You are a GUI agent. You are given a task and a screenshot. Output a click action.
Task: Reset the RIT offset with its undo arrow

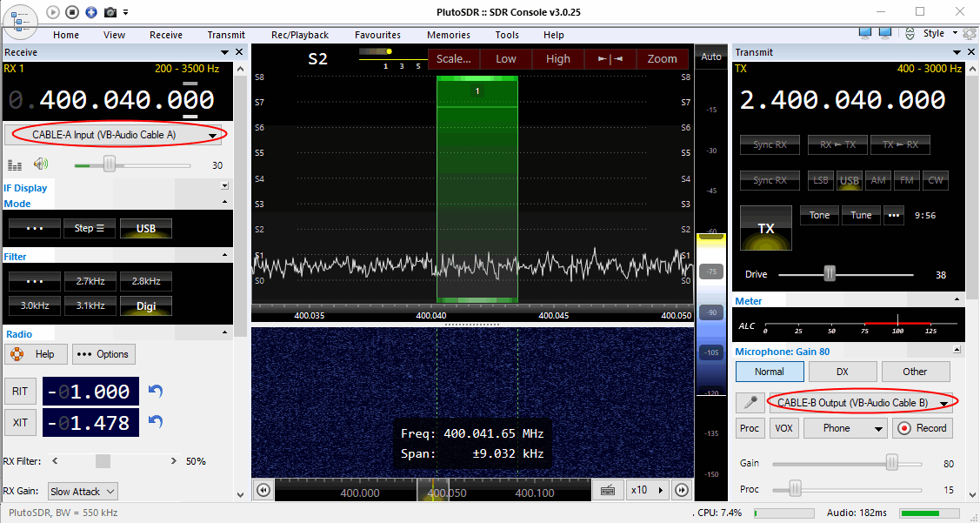coord(156,392)
